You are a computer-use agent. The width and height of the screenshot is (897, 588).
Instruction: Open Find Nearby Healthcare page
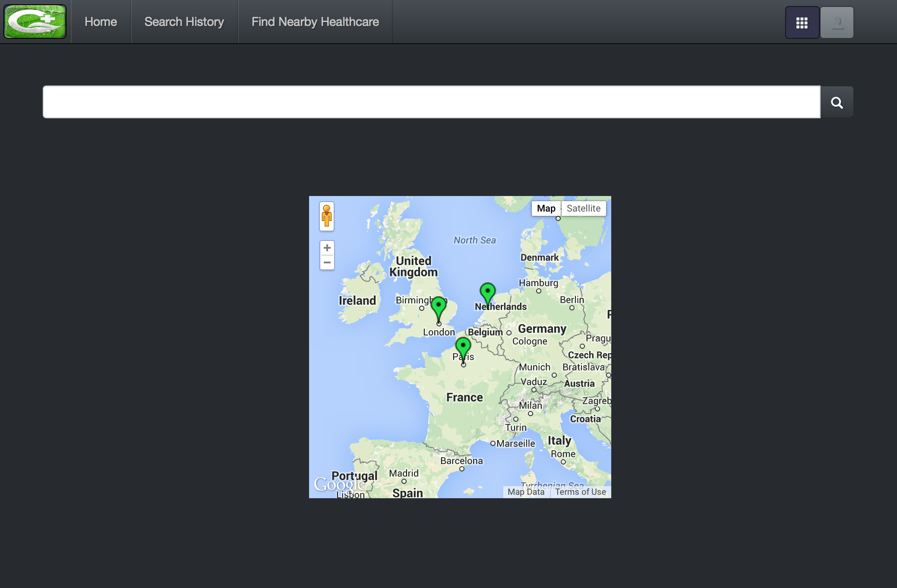(315, 22)
